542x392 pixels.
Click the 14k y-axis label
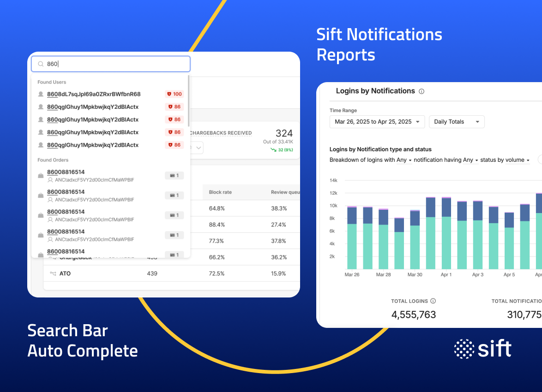tap(333, 180)
